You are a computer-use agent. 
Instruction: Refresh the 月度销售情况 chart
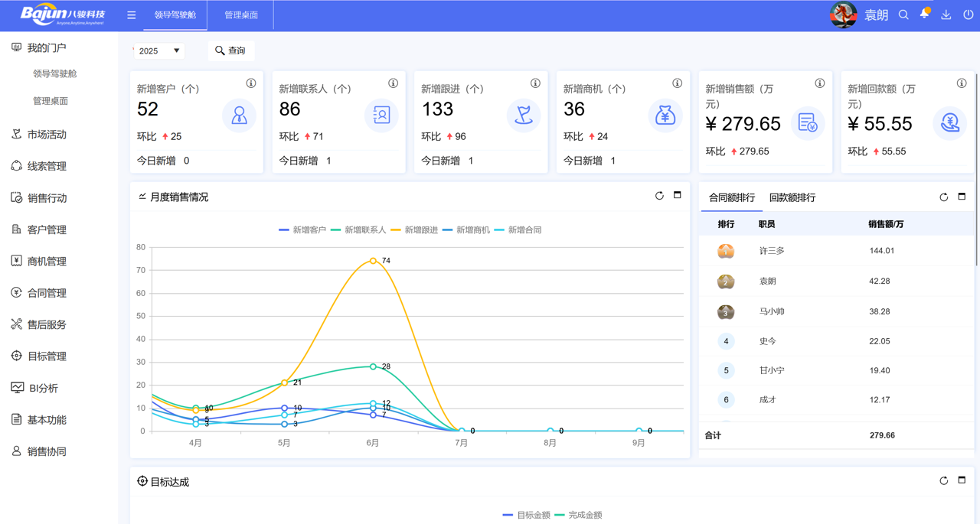(659, 196)
